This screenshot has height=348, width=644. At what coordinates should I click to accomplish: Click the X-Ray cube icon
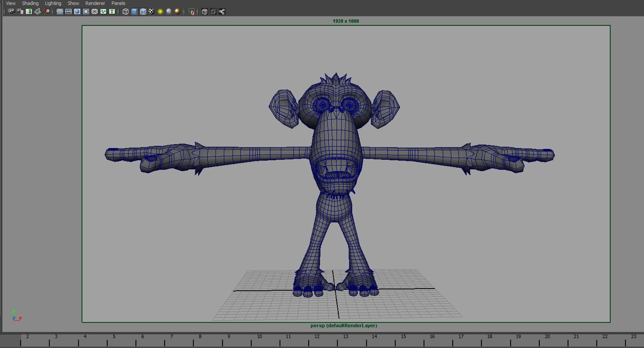[x=204, y=12]
